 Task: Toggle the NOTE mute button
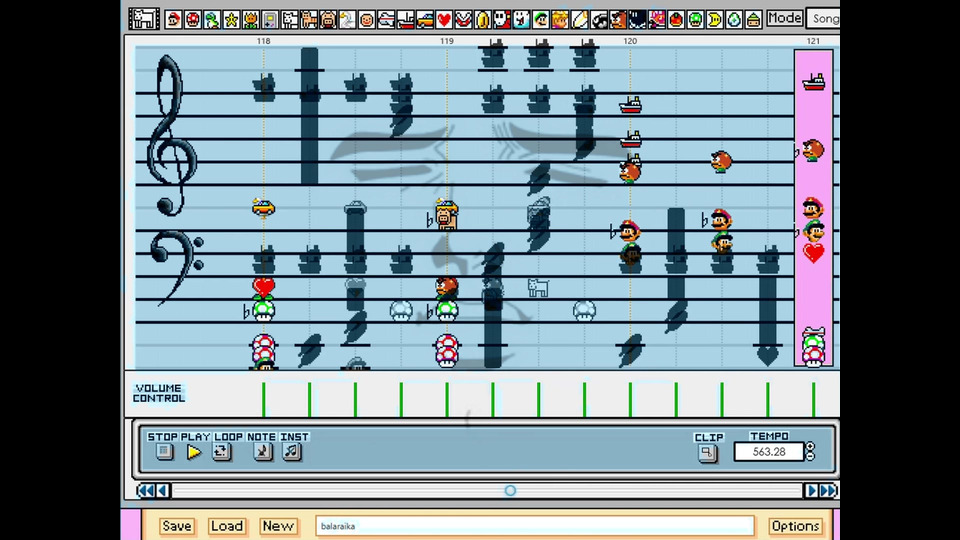(263, 452)
